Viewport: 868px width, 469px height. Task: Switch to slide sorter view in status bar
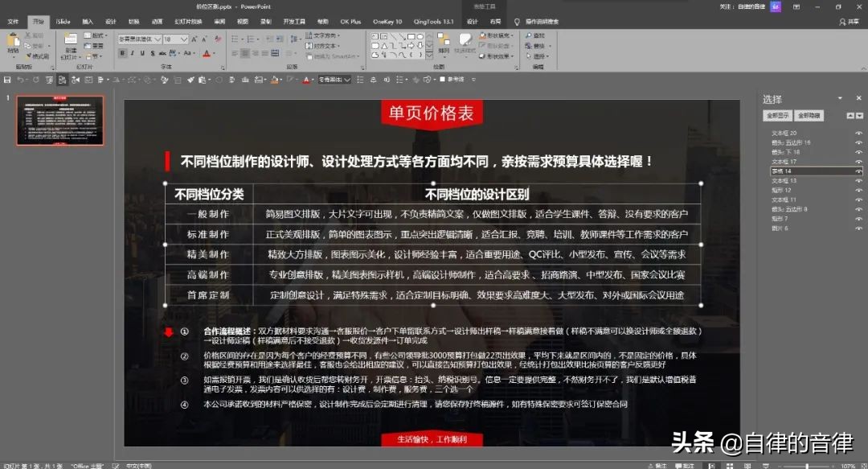(730, 466)
